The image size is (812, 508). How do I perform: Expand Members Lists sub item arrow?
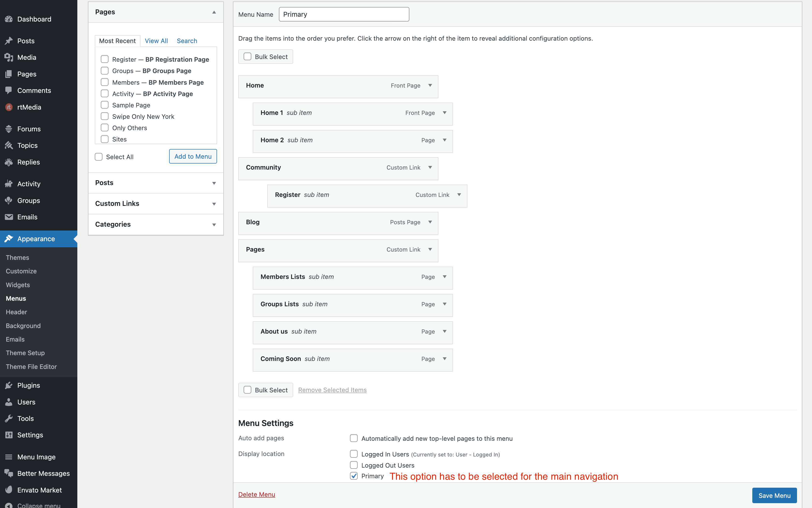tap(445, 277)
